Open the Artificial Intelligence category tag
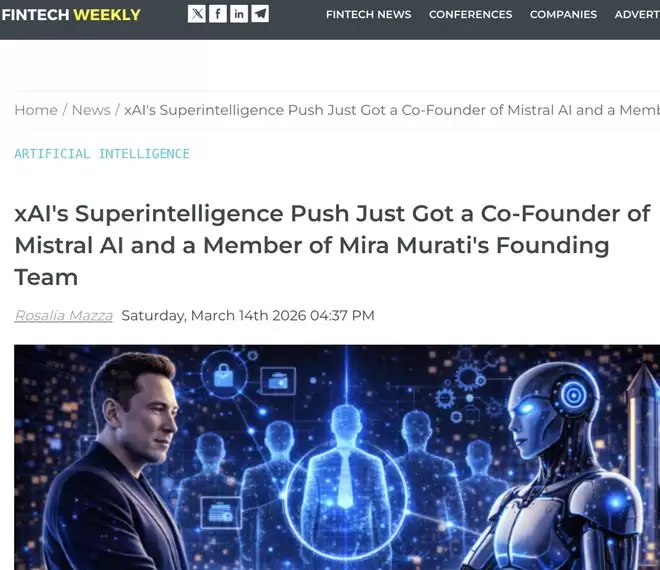This screenshot has width=660, height=570. (102, 154)
